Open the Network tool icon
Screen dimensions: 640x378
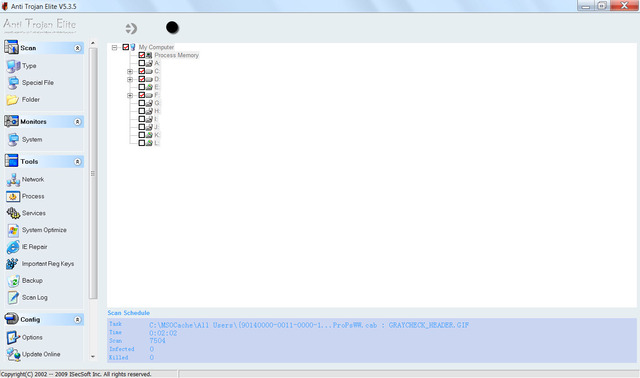[13, 180]
